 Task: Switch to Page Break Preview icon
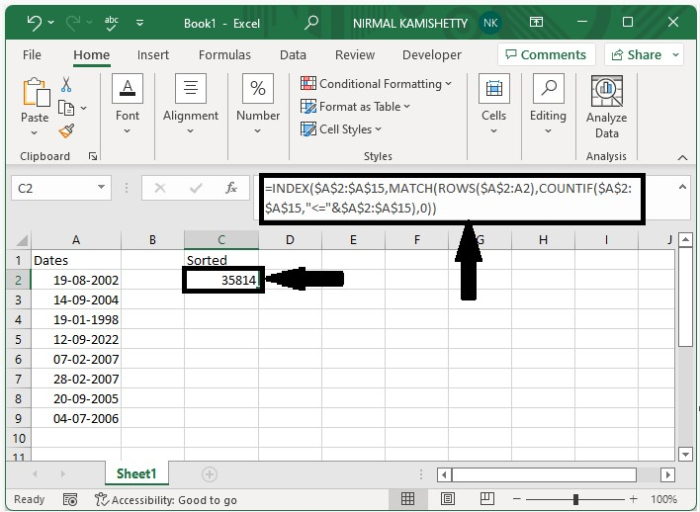tap(487, 499)
